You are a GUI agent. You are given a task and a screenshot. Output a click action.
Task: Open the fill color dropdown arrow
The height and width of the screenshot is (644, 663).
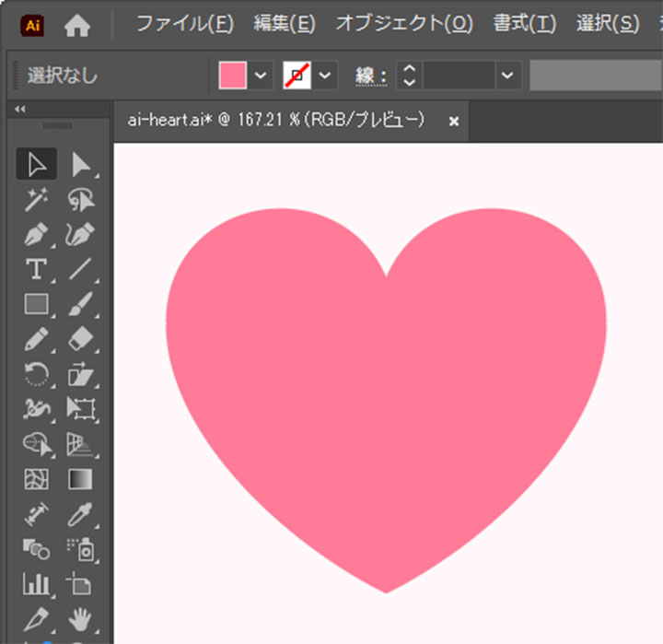coord(262,76)
